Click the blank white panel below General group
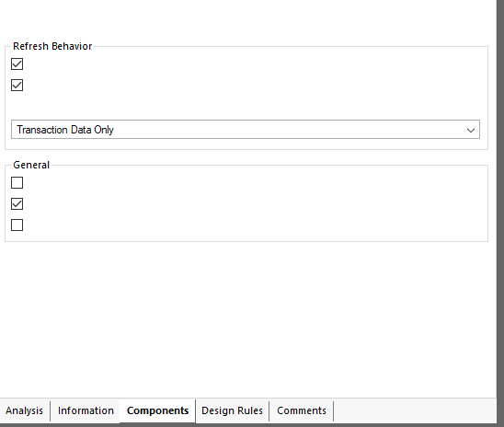The width and height of the screenshot is (504, 427). 247,318
